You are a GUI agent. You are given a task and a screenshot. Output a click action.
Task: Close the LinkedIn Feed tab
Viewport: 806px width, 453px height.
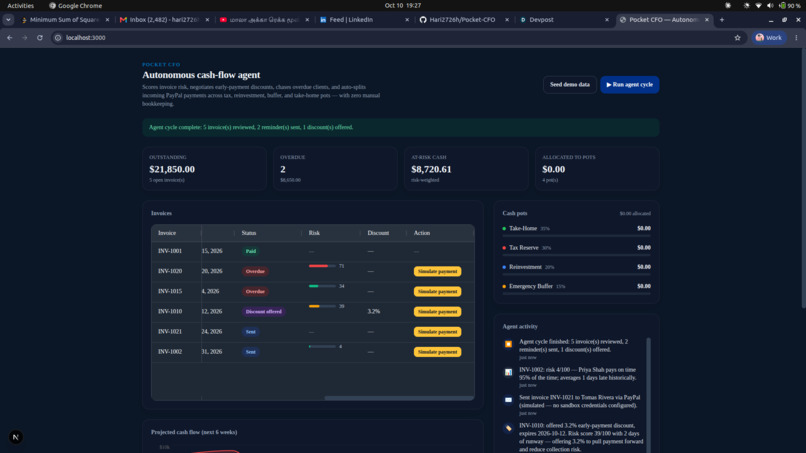(x=407, y=20)
